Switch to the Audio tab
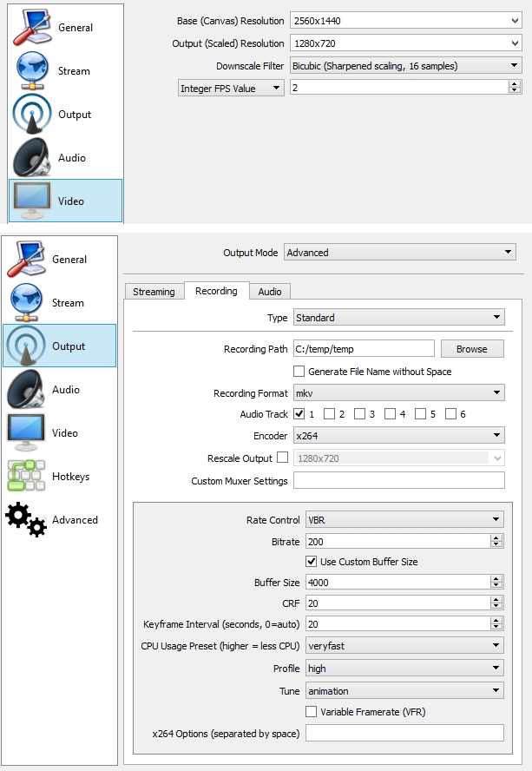This screenshot has height=771, width=532. [270, 292]
